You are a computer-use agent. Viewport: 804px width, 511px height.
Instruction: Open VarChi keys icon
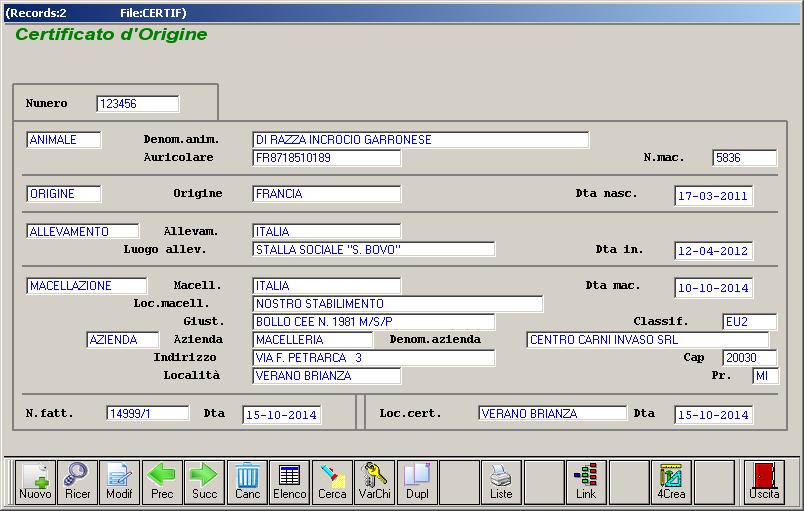(x=375, y=482)
